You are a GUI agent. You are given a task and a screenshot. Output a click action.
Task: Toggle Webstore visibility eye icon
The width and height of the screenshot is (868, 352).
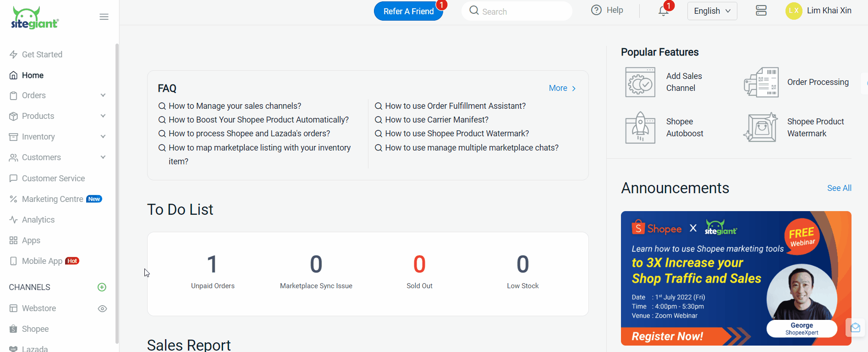pyautogui.click(x=102, y=308)
